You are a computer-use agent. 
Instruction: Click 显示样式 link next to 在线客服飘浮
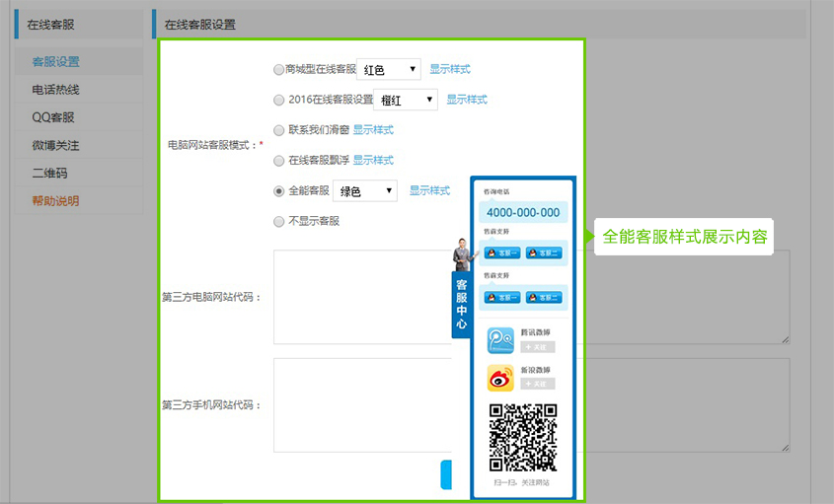click(373, 160)
